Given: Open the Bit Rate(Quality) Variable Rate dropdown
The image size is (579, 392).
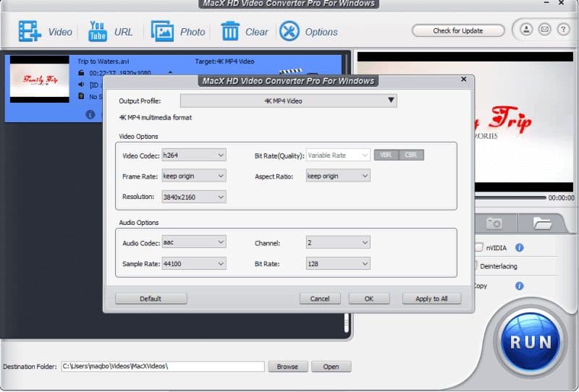Looking at the screenshot, I should (338, 155).
